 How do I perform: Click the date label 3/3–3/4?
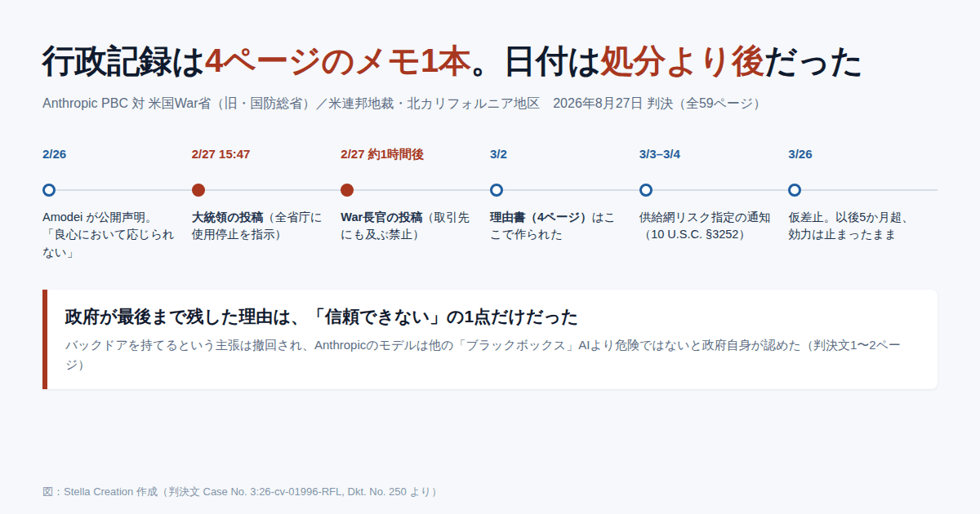click(660, 154)
